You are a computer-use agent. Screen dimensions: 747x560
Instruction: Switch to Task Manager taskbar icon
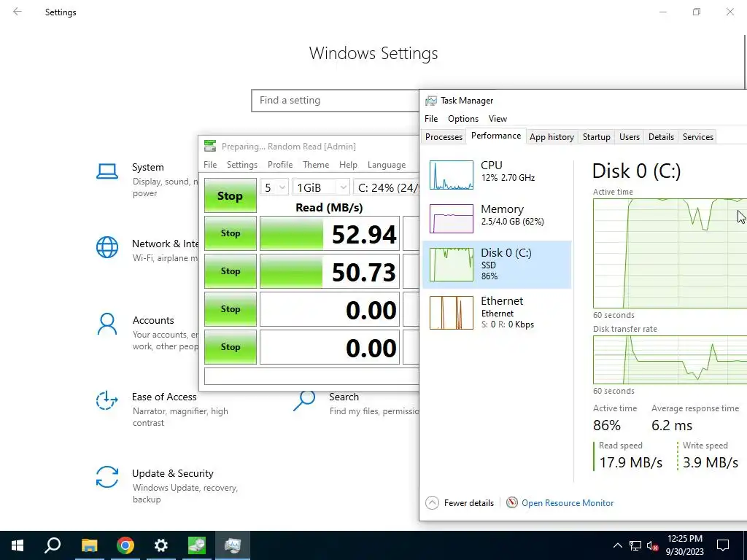click(x=233, y=545)
